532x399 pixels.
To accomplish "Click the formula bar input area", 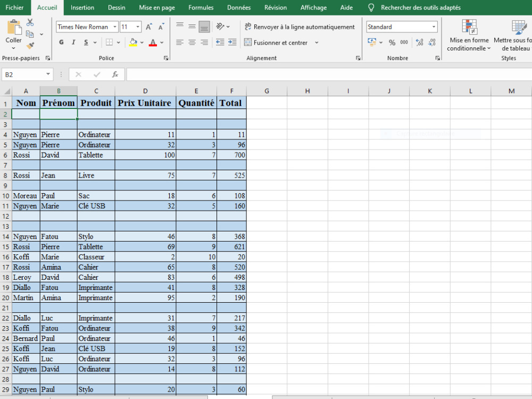I will click(x=329, y=74).
